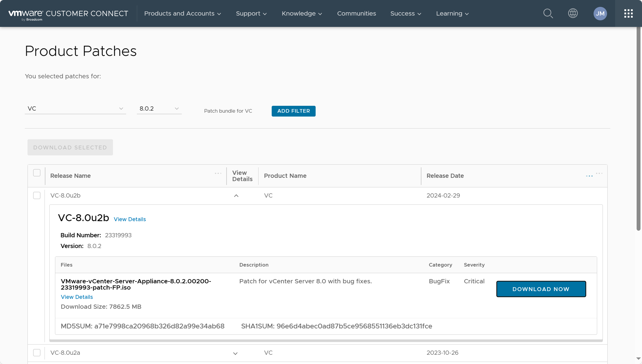Open View Details link beside VC-8.0u2b heading
Screen dimensions: 642x364
[x=130, y=219]
